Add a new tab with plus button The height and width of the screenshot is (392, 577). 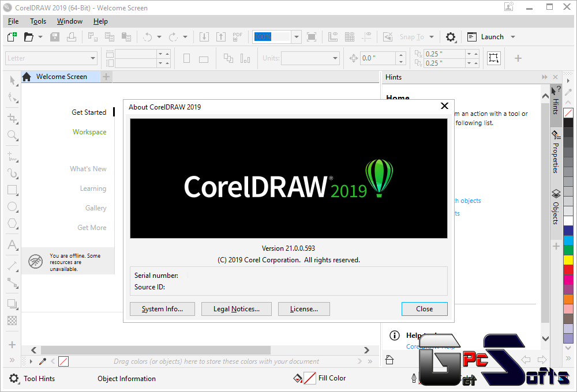[x=106, y=77]
